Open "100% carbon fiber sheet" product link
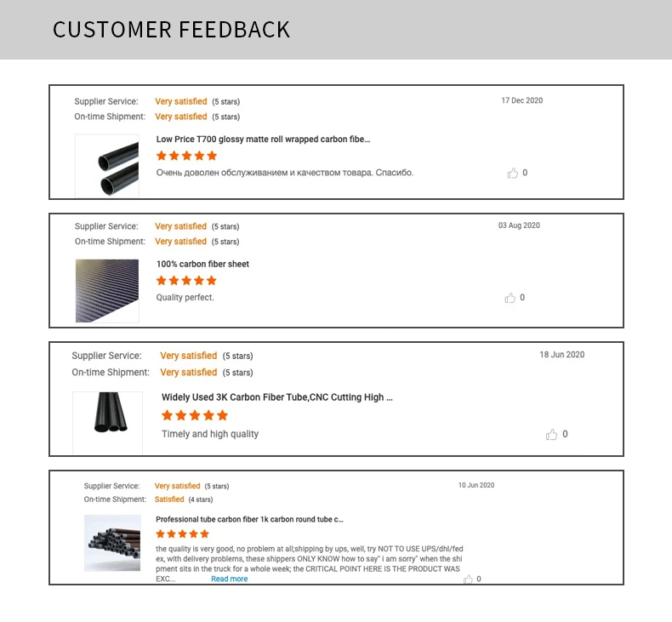Viewport: 672px width, 622px height. (202, 264)
